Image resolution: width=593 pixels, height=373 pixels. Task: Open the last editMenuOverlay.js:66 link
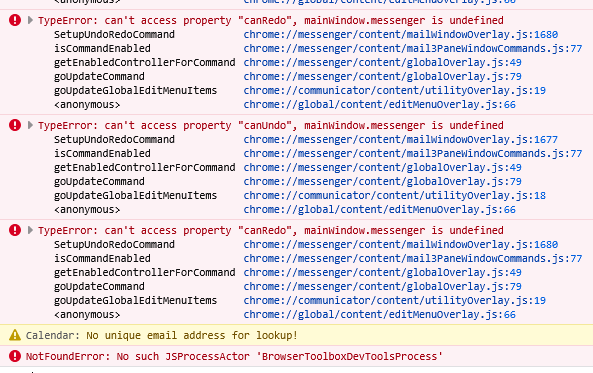(x=379, y=314)
